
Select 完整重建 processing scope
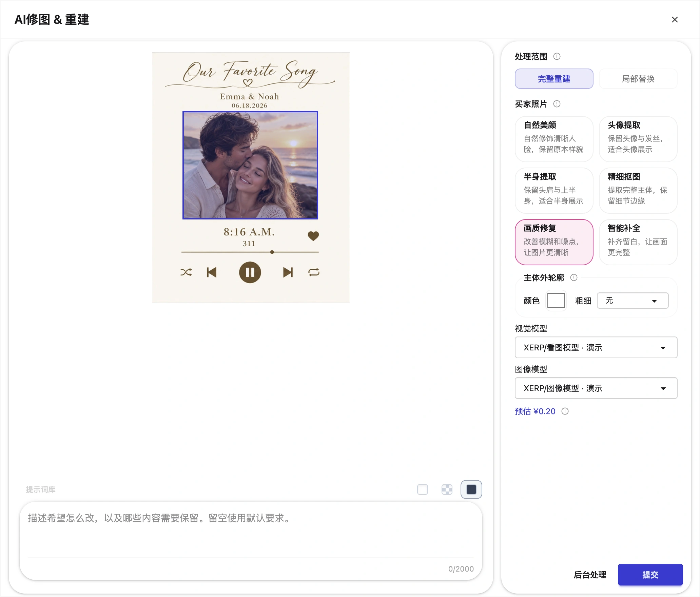(x=554, y=79)
